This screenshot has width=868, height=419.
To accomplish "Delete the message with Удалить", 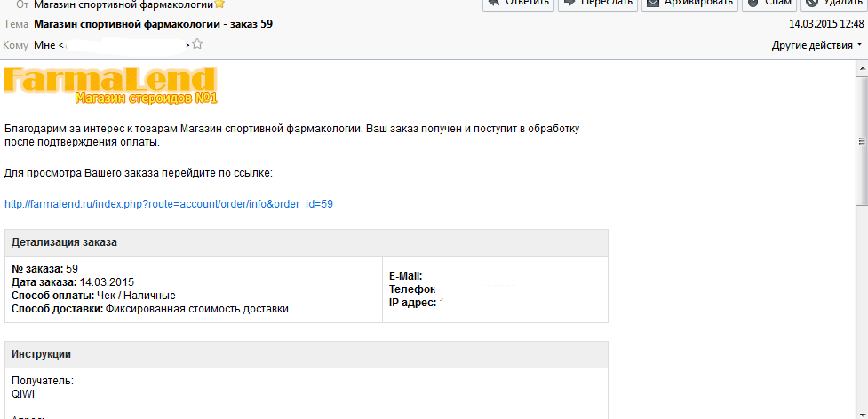I will pos(831,3).
